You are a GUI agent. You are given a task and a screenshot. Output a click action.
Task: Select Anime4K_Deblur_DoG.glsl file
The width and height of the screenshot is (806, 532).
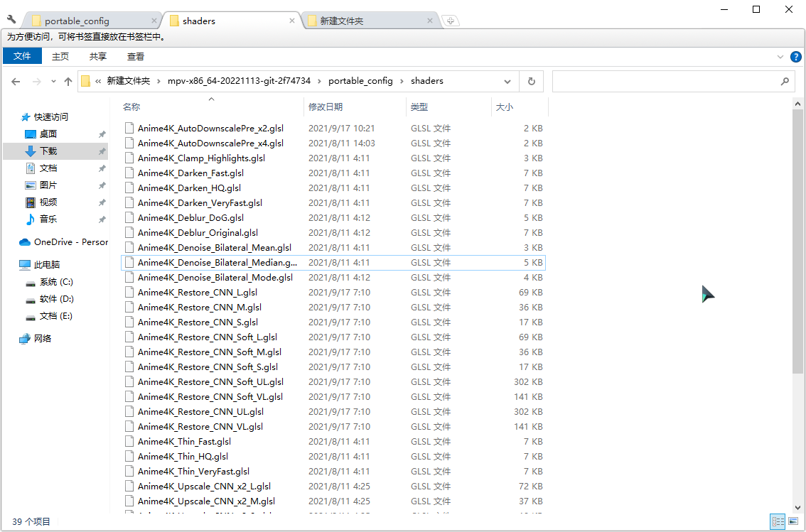pos(333,218)
